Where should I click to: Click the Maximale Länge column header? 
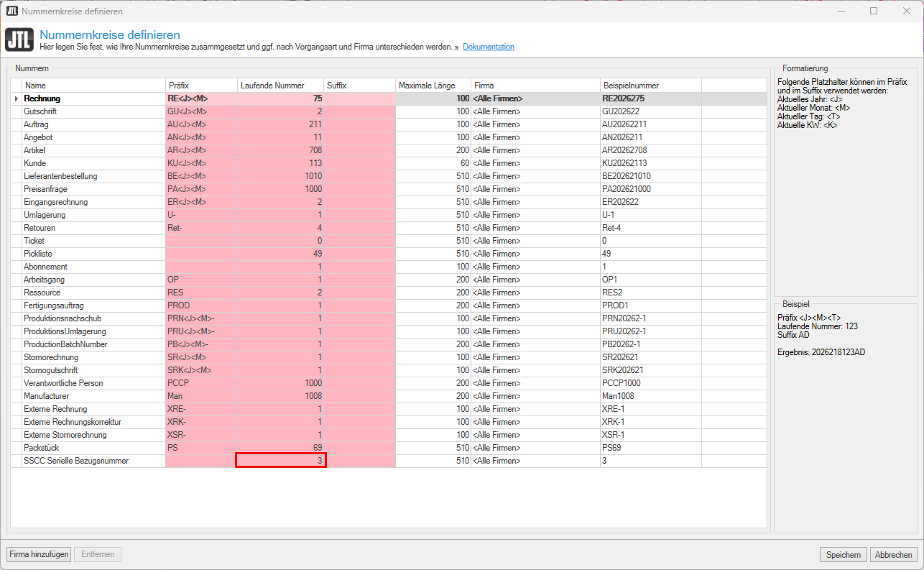(433, 86)
